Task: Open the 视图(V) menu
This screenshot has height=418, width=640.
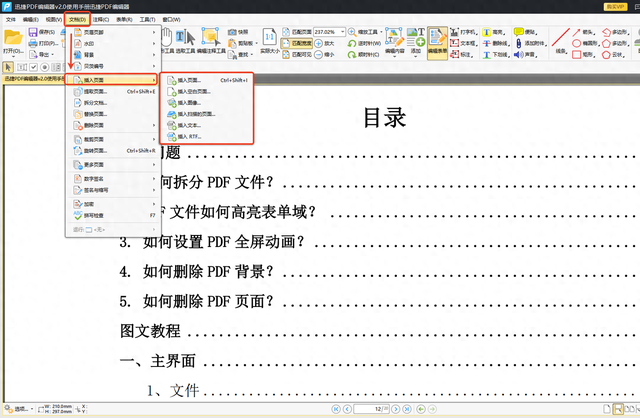Action: point(54,19)
